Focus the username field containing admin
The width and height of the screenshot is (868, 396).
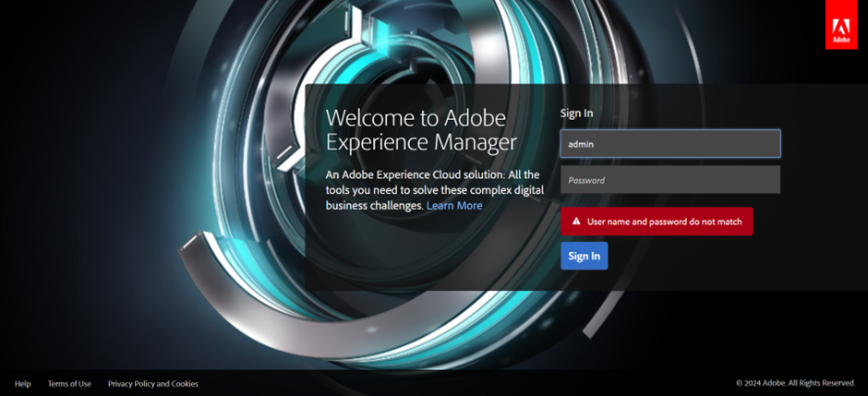[x=670, y=144]
